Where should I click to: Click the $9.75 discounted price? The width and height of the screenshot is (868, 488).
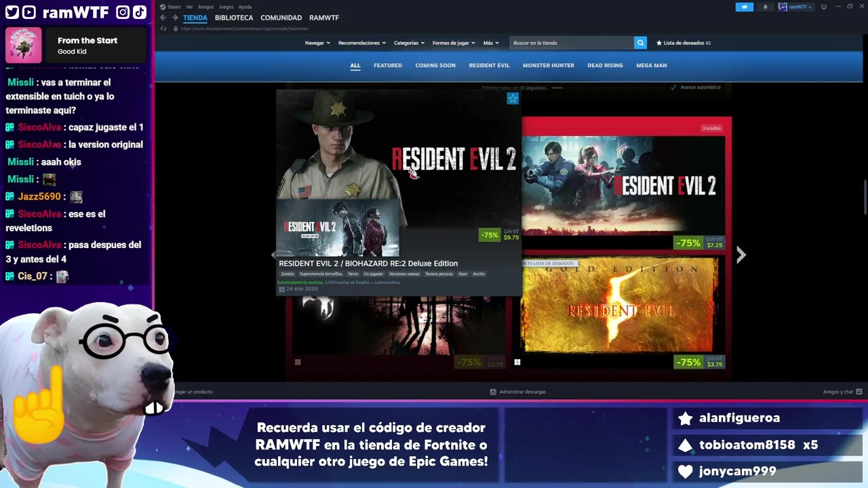(511, 238)
